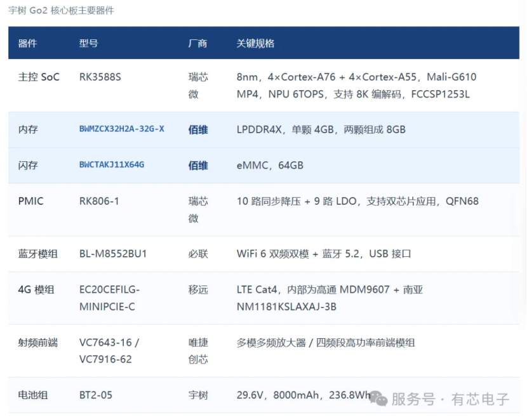The image size is (527, 420).
Task: Click the model cell "VC7643-16 / VC7916-62"
Action: click(x=109, y=351)
